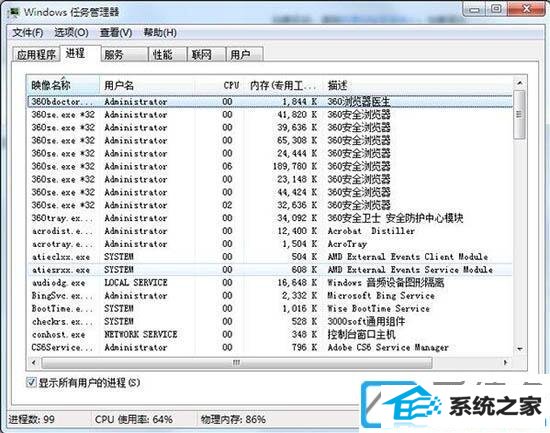Screen dimensions: 550x433
Task: Select the 360tray.exe process row
Action: [269, 218]
